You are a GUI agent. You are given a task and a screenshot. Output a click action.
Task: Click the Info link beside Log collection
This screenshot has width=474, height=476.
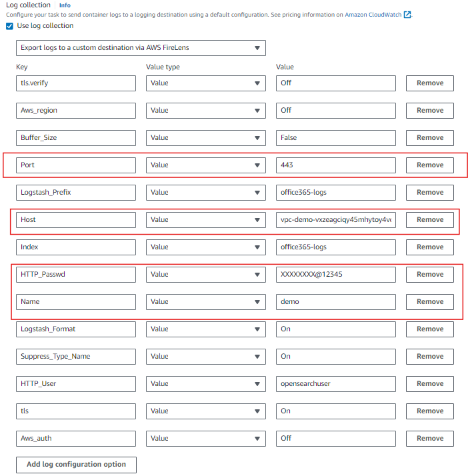(65, 5)
